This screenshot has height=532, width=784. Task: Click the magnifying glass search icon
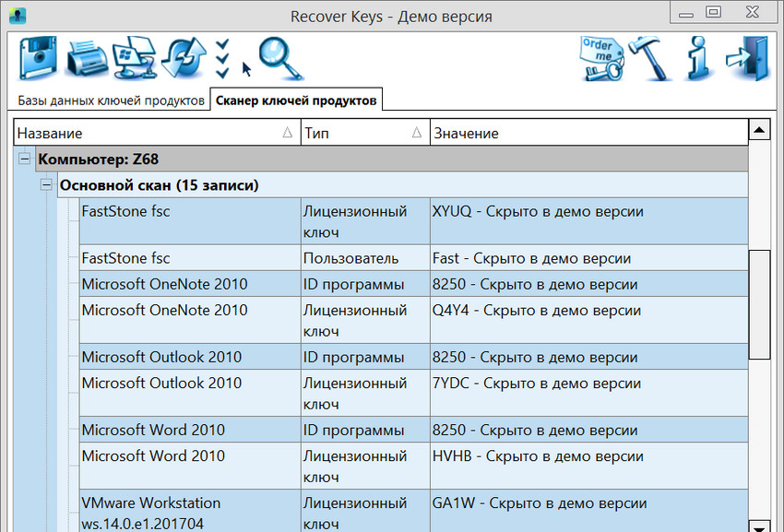pos(279,59)
